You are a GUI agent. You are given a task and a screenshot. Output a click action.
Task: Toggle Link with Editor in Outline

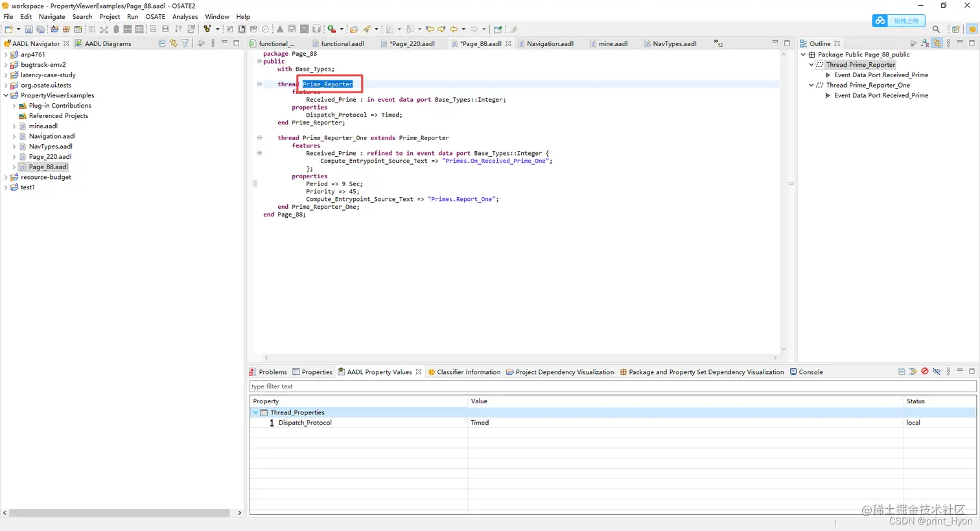coord(937,43)
